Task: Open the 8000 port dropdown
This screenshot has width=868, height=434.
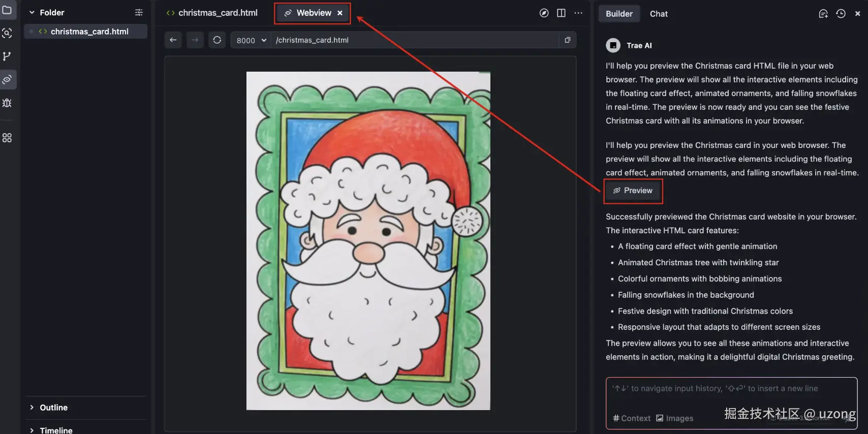Action: (251, 40)
